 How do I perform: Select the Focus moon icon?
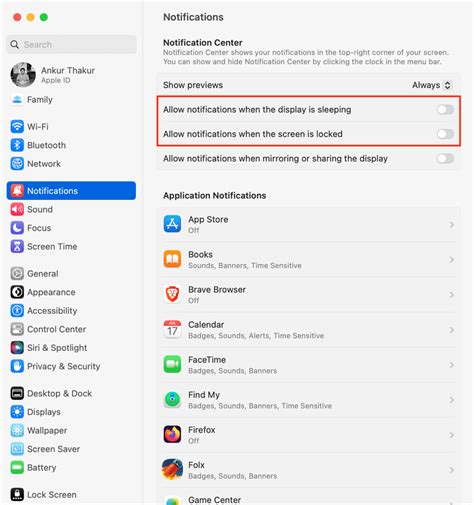17,228
